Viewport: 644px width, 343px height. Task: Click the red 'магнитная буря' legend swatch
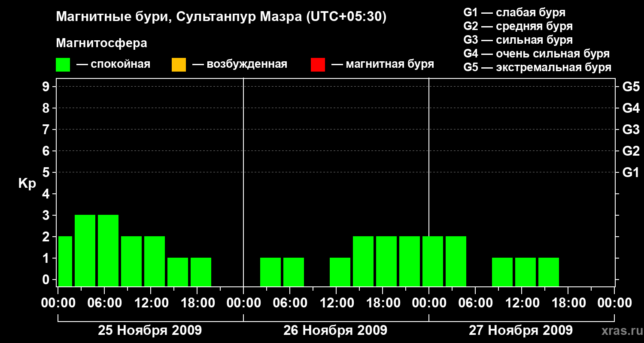pos(318,65)
